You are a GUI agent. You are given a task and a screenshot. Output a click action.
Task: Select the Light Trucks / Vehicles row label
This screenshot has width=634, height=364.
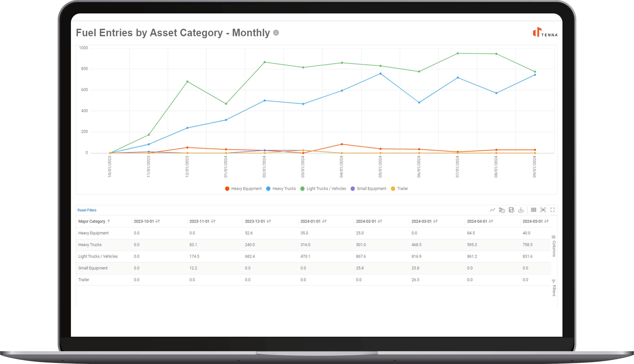pos(98,257)
